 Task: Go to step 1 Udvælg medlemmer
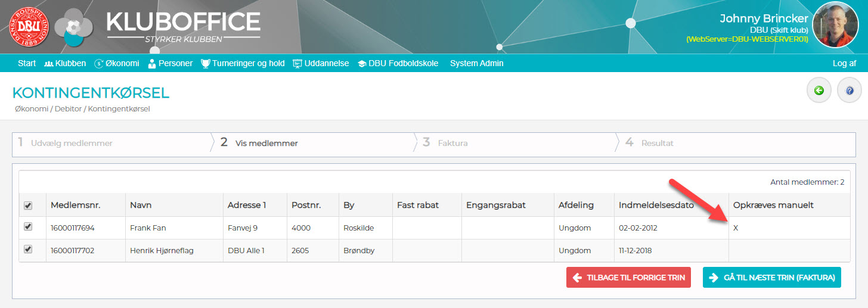click(x=111, y=143)
